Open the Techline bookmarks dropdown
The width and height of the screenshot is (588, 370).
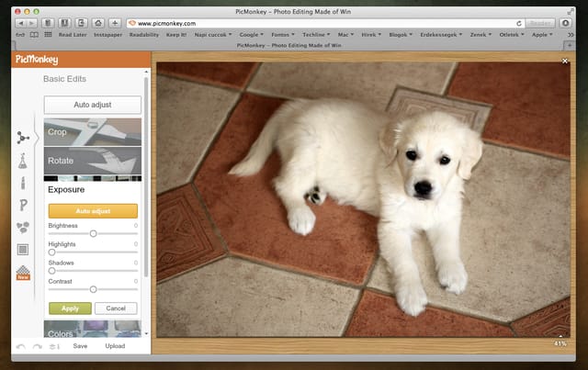[x=316, y=35]
